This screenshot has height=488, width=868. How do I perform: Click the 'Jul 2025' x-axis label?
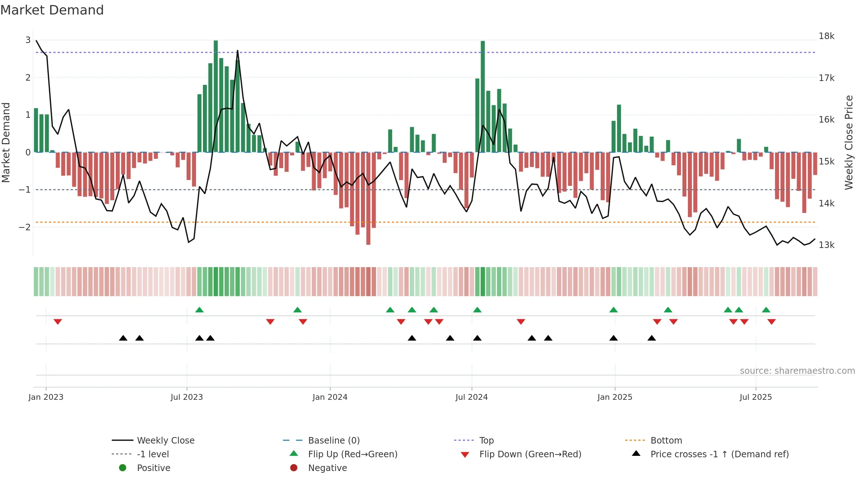(756, 397)
